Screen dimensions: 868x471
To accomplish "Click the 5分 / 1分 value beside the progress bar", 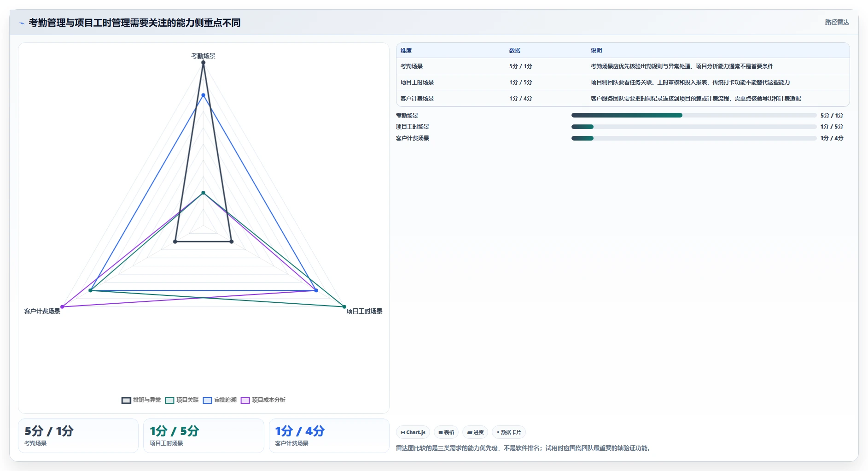I will click(832, 115).
